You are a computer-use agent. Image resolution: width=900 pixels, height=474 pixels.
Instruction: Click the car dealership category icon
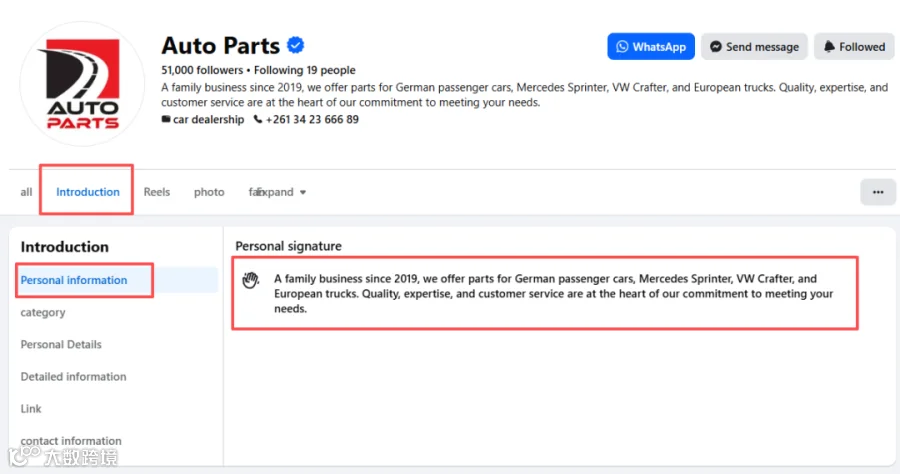point(166,119)
